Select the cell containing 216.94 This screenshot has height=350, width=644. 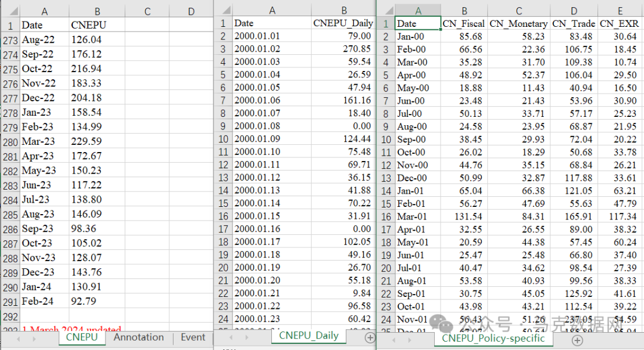tap(97, 69)
